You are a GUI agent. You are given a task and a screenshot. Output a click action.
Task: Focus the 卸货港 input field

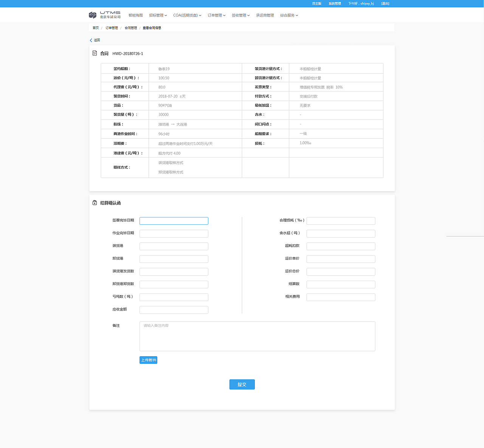click(x=174, y=259)
